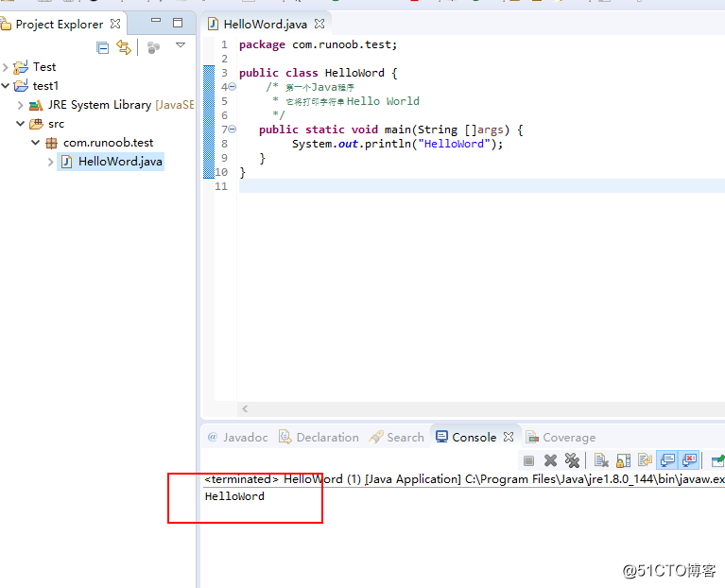This screenshot has height=588, width=725.
Task: Toggle Link with Editor in Project Explorer
Action: point(124,47)
